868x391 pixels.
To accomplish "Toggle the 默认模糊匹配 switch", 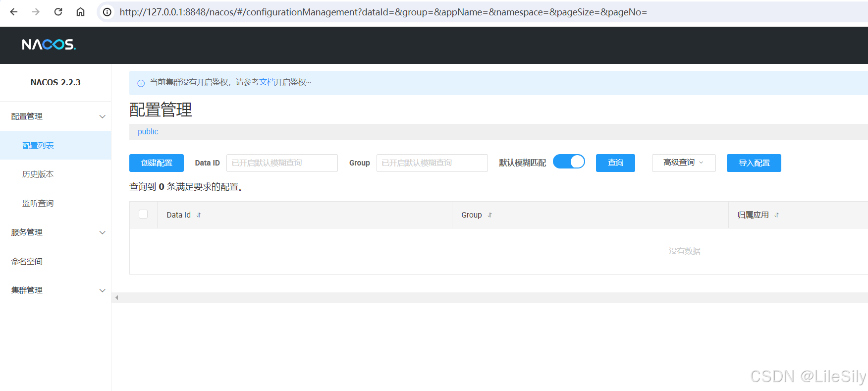I will 569,162.
